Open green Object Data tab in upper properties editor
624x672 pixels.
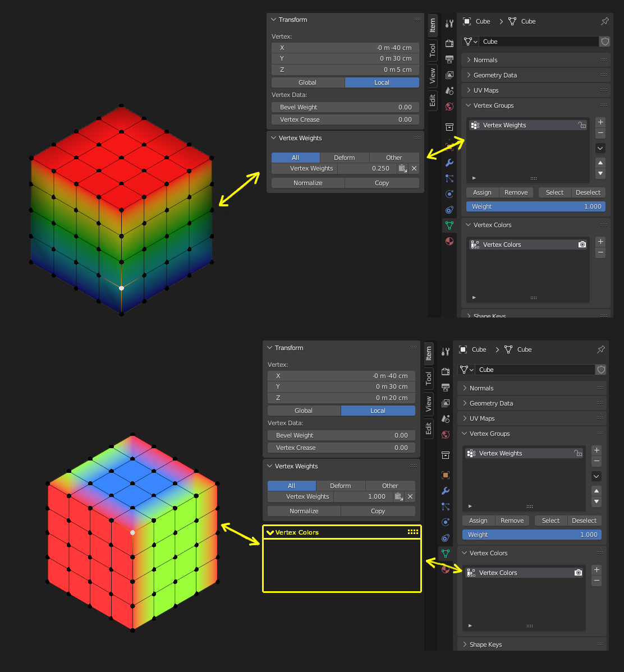[449, 225]
